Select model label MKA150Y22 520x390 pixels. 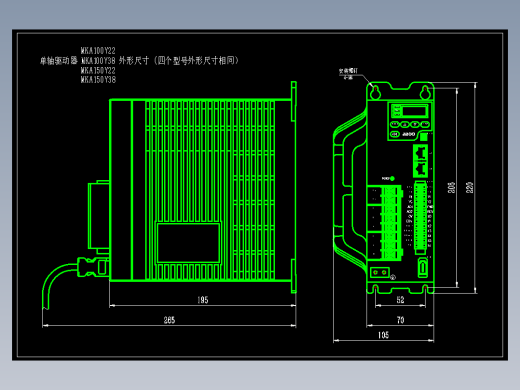[98, 70]
